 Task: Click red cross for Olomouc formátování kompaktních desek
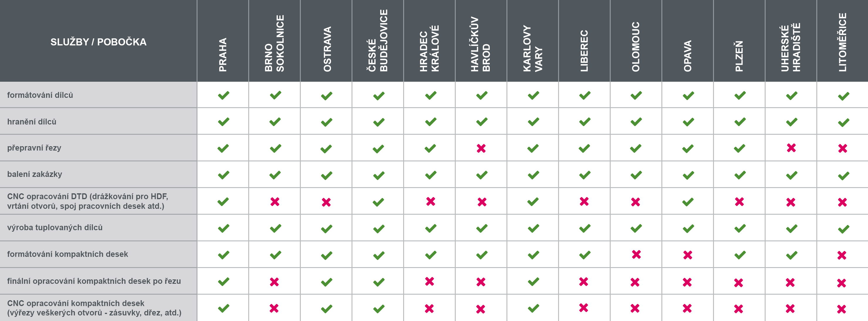(636, 255)
